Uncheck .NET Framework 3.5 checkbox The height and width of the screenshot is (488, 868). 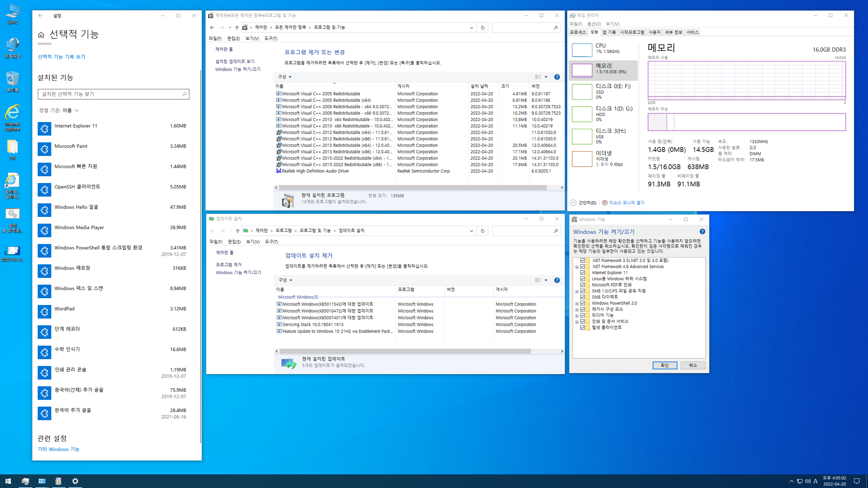click(x=583, y=260)
